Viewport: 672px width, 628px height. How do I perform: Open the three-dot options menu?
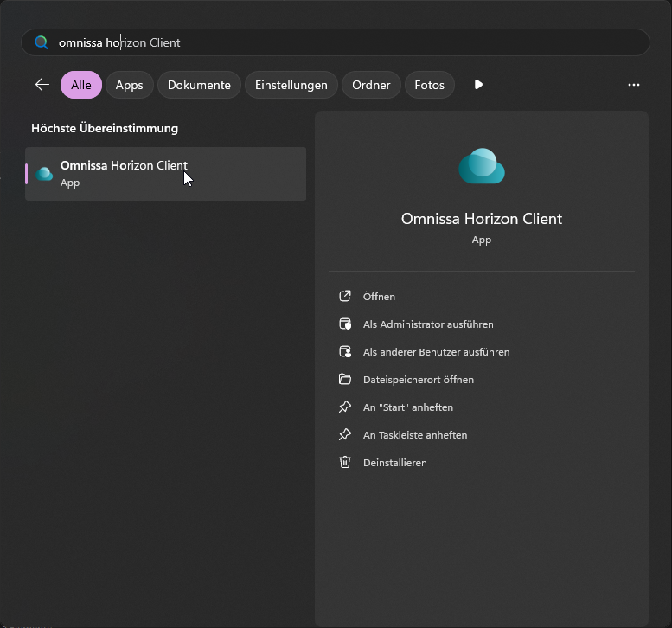pos(634,85)
